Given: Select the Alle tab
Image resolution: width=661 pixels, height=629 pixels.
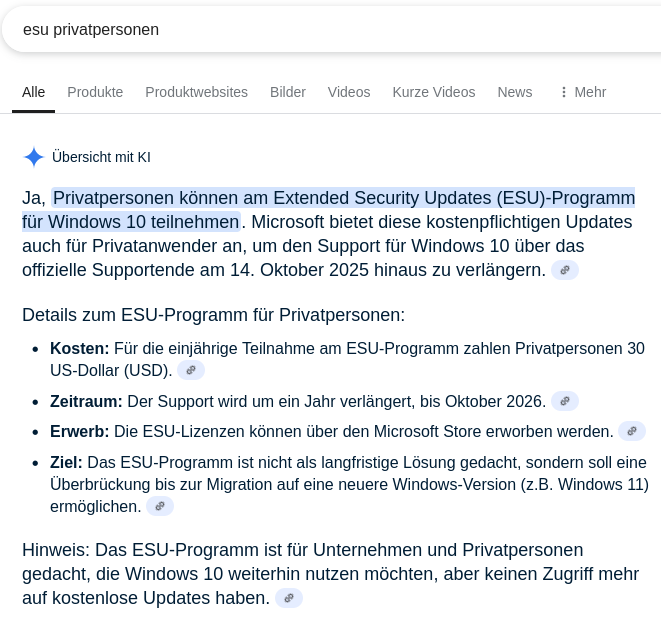Looking at the screenshot, I should [34, 92].
